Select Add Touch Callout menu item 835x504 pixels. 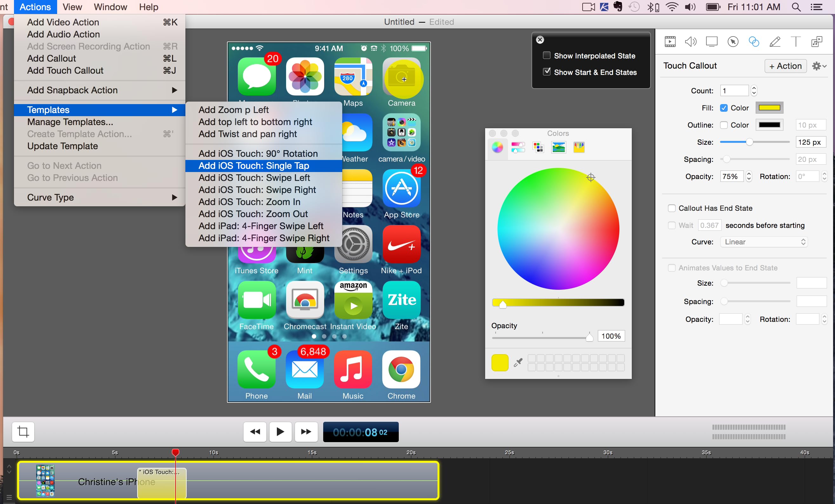(99, 70)
